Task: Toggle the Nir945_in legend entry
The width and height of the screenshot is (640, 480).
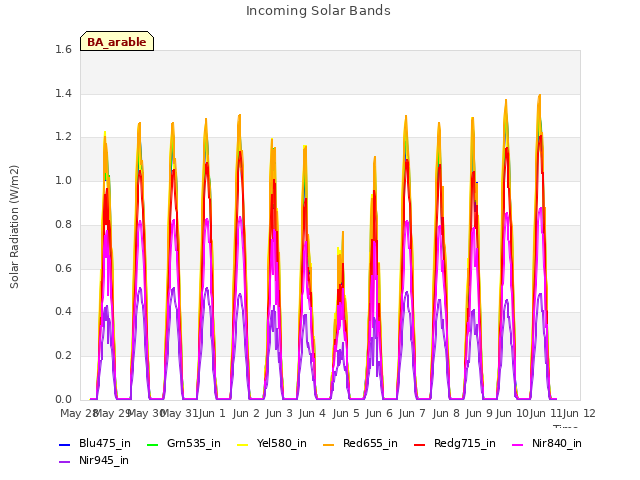Action: point(94,460)
